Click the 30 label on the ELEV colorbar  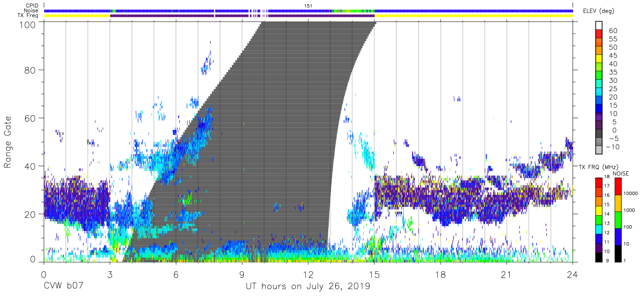[613, 80]
